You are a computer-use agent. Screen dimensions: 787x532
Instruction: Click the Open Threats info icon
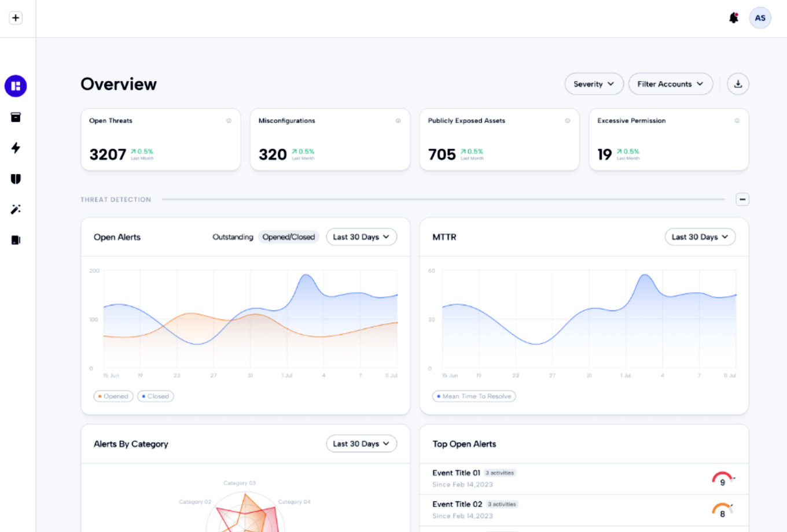229,121
